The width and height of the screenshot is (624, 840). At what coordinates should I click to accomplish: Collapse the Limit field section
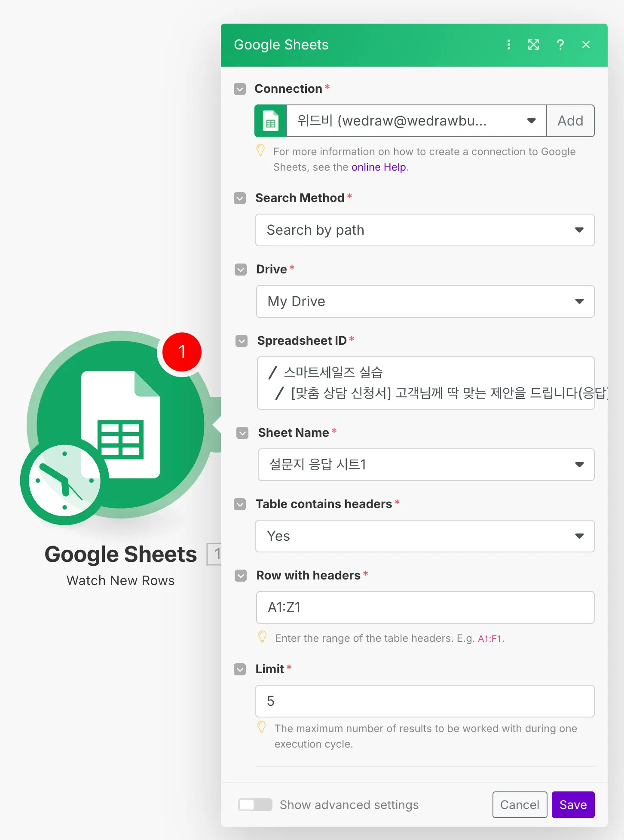[x=240, y=669]
